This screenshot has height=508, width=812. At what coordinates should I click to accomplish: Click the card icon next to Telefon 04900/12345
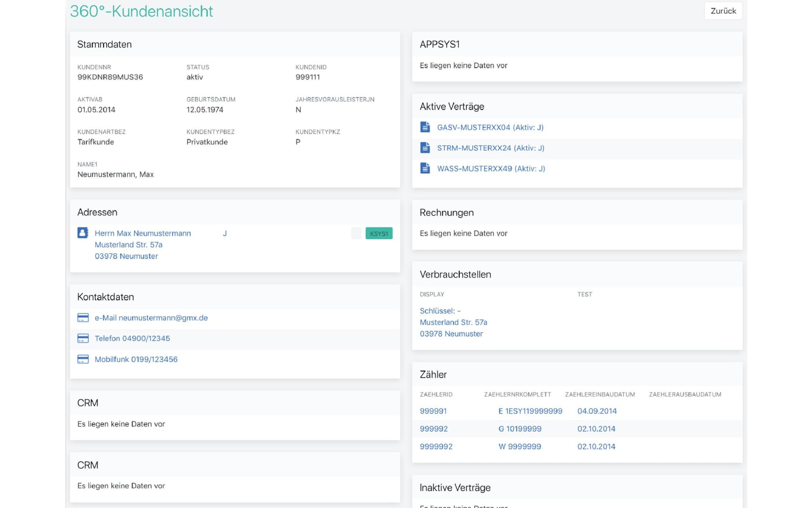[x=83, y=338]
